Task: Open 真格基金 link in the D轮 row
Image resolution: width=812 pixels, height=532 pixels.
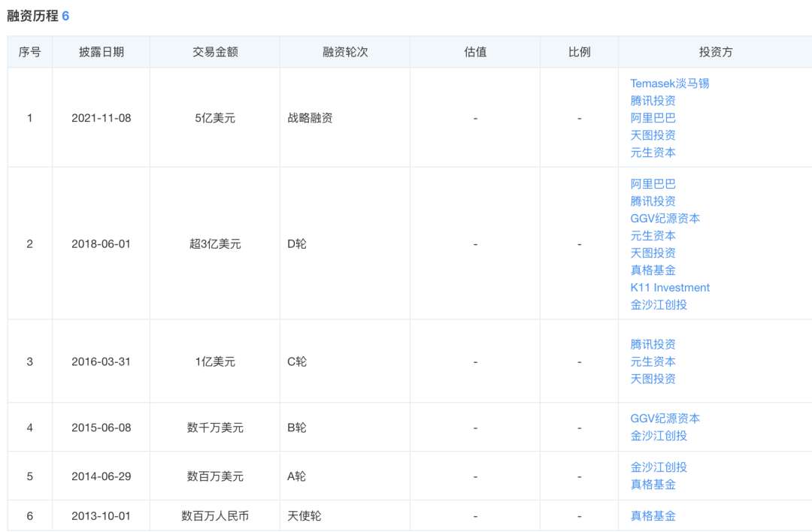Action: (x=653, y=271)
